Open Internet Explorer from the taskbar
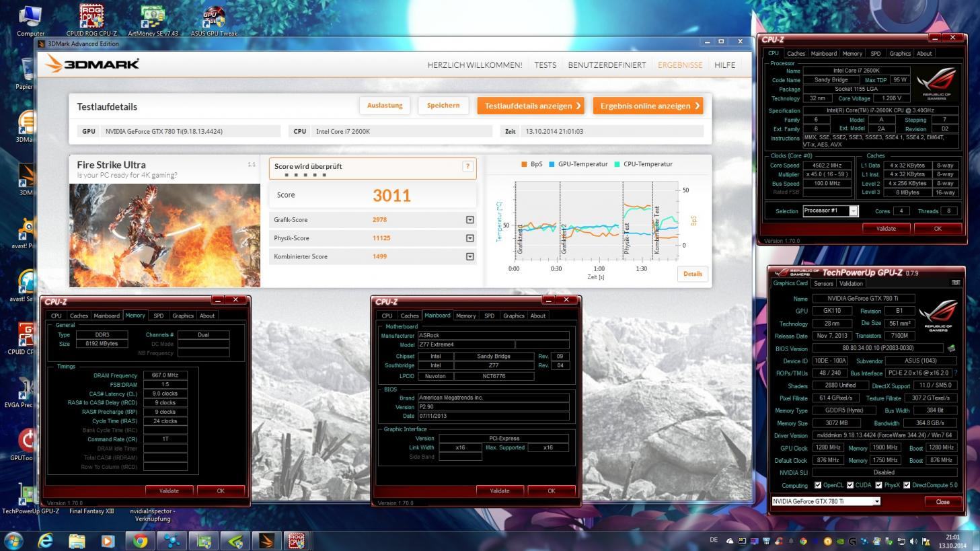 click(45, 541)
